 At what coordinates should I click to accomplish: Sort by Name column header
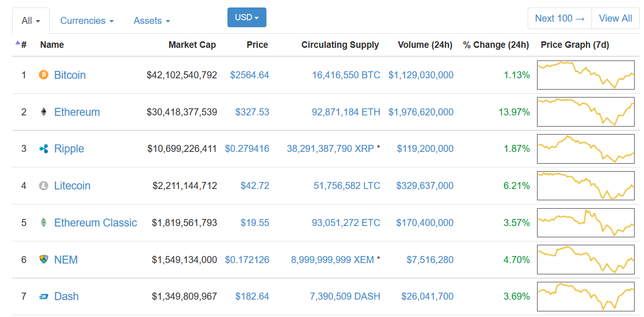click(x=52, y=45)
